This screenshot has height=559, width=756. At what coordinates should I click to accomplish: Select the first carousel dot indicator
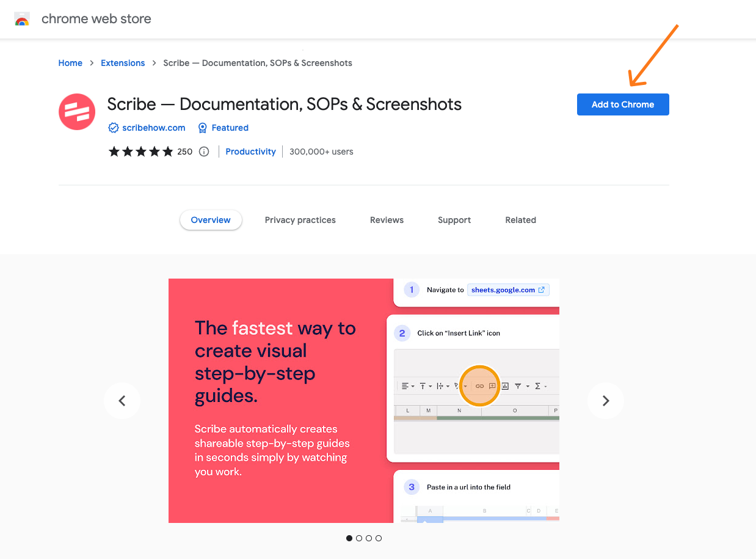point(349,538)
